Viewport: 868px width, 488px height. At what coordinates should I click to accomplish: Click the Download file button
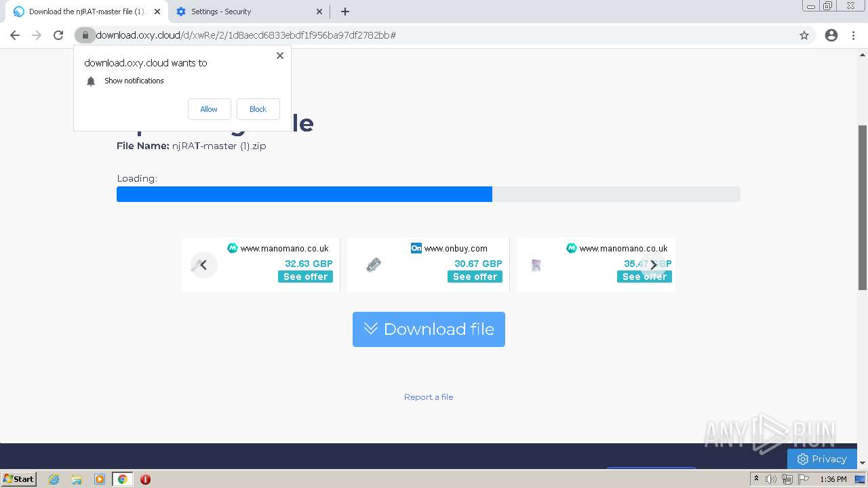point(429,329)
